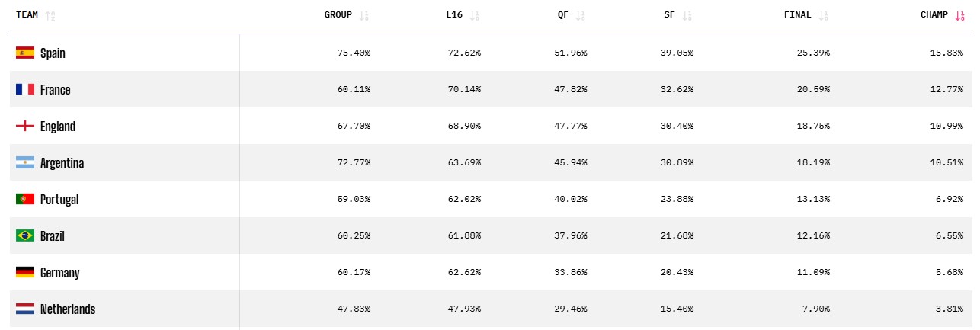Screen dimensions: 980x330
Task: Click the CHAMP column header label
Action: tap(934, 15)
